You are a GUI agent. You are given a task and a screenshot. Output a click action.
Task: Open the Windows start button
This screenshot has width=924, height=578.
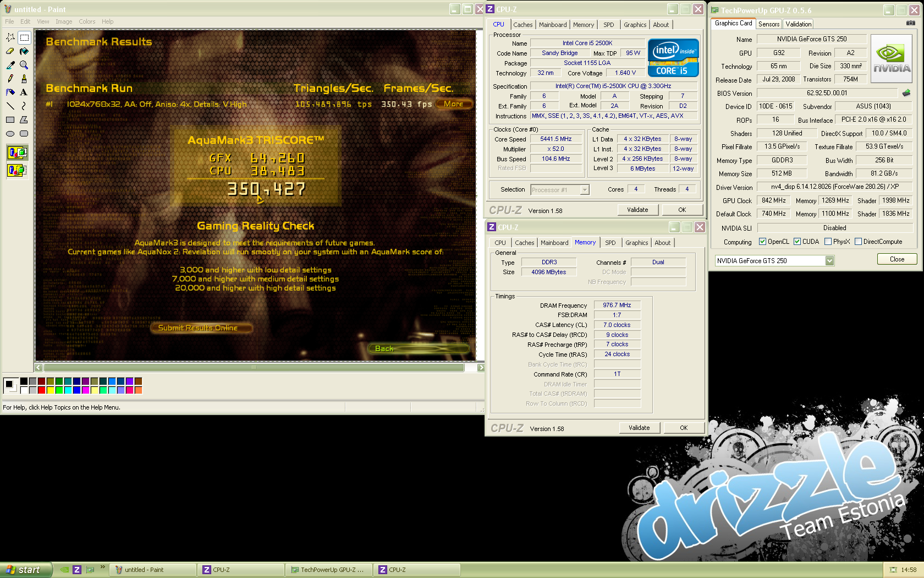pyautogui.click(x=26, y=570)
